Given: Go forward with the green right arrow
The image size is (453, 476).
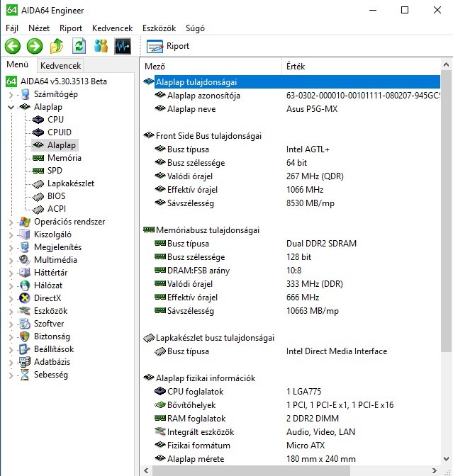Looking at the screenshot, I should 35,46.
